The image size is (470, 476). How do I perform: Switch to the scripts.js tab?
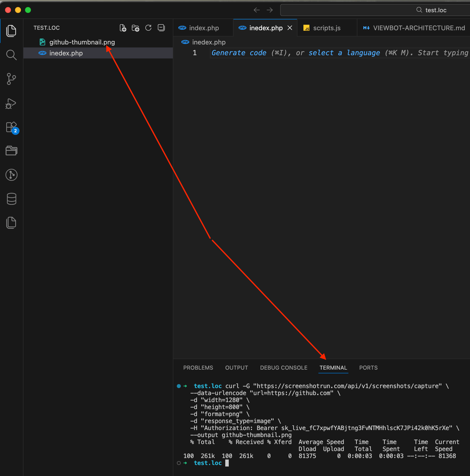coord(327,28)
